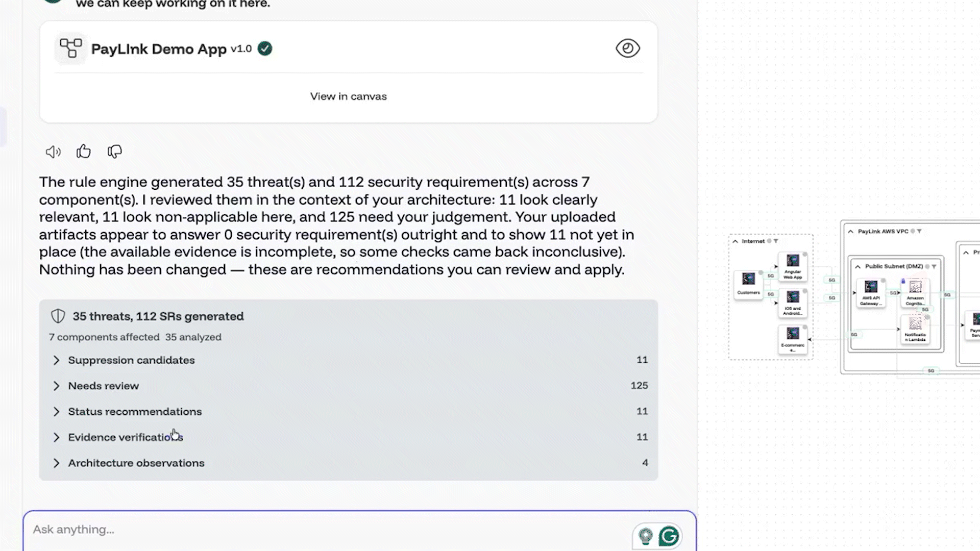
Task: Toggle the eye preview icon on app card
Action: tap(628, 48)
